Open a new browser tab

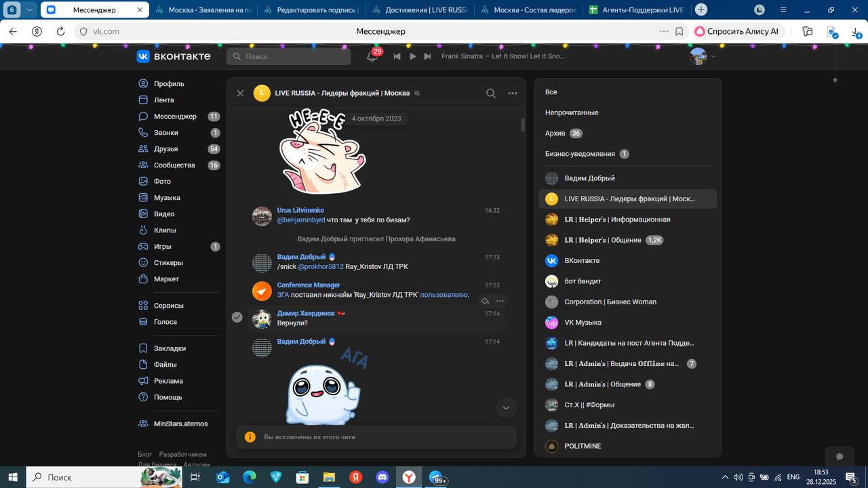click(x=701, y=9)
